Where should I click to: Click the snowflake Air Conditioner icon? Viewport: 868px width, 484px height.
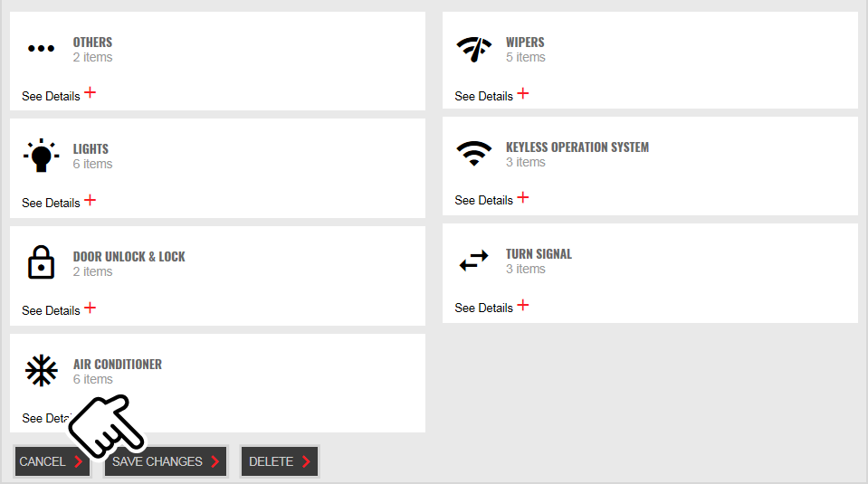pos(41,370)
